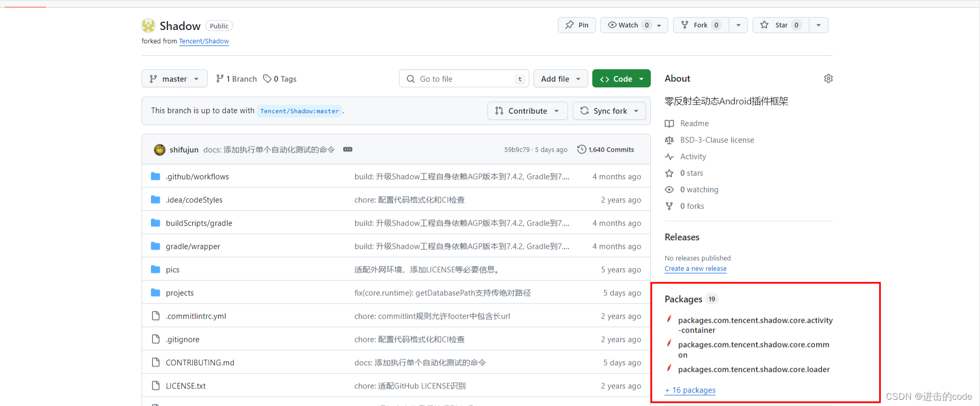980x406 pixels.
Task: Open the Add file dropdown
Action: 561,79
